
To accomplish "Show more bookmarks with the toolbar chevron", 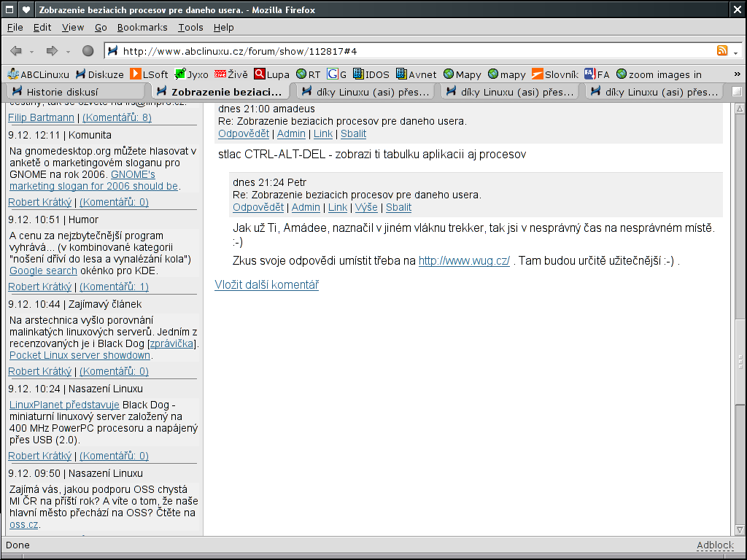I will click(736, 74).
